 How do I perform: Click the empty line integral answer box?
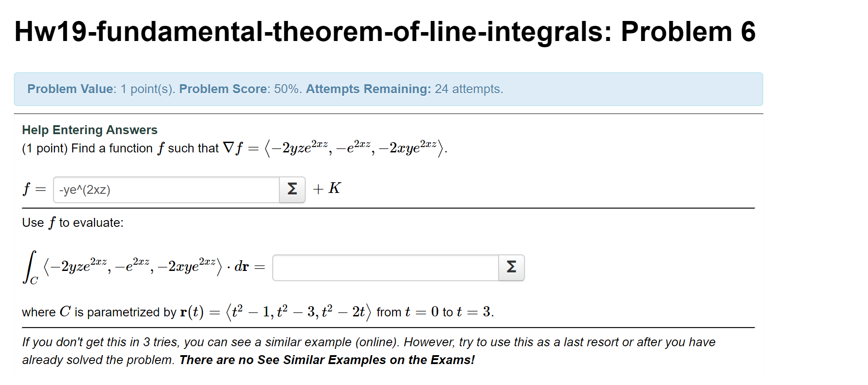click(385, 267)
